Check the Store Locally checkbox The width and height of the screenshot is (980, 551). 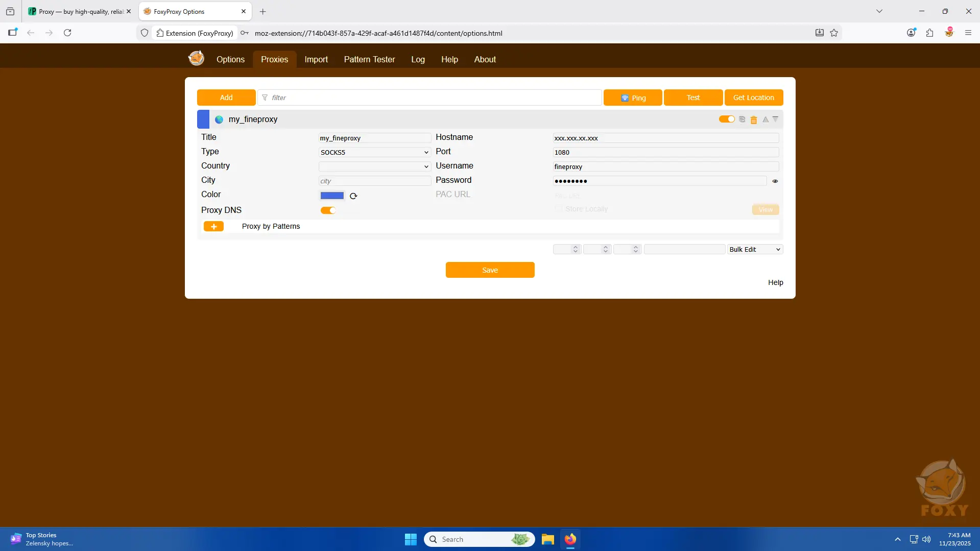pos(558,209)
